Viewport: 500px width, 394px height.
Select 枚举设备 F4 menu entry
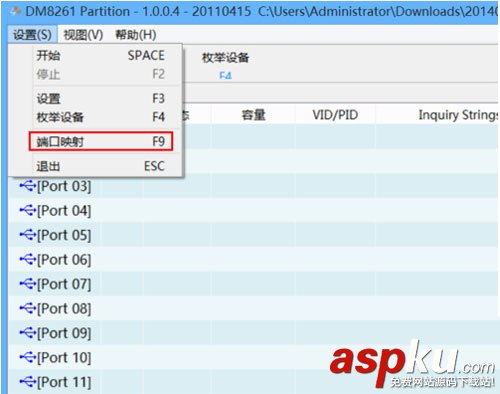tap(100, 117)
